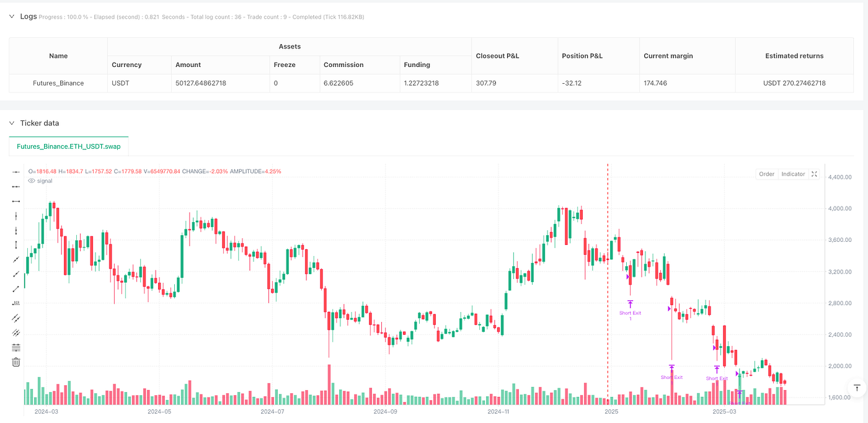868x423 pixels.
Task: Collapse the Logs section
Action: tap(11, 17)
